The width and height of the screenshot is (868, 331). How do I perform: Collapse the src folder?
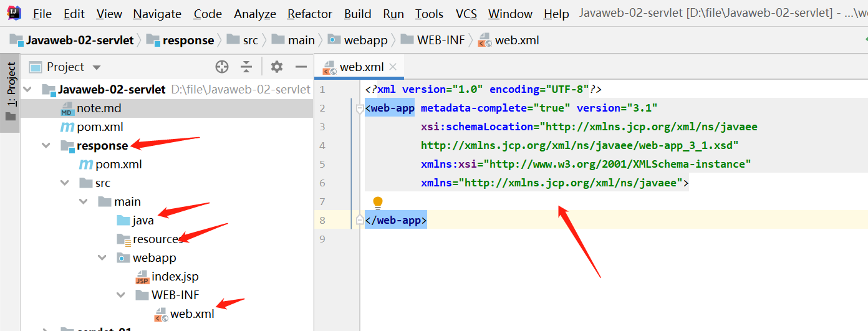(64, 183)
